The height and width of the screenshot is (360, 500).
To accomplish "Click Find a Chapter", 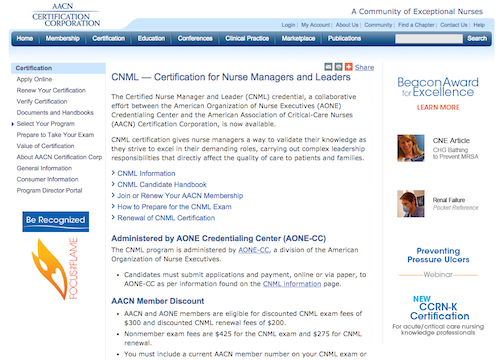I will tap(416, 25).
